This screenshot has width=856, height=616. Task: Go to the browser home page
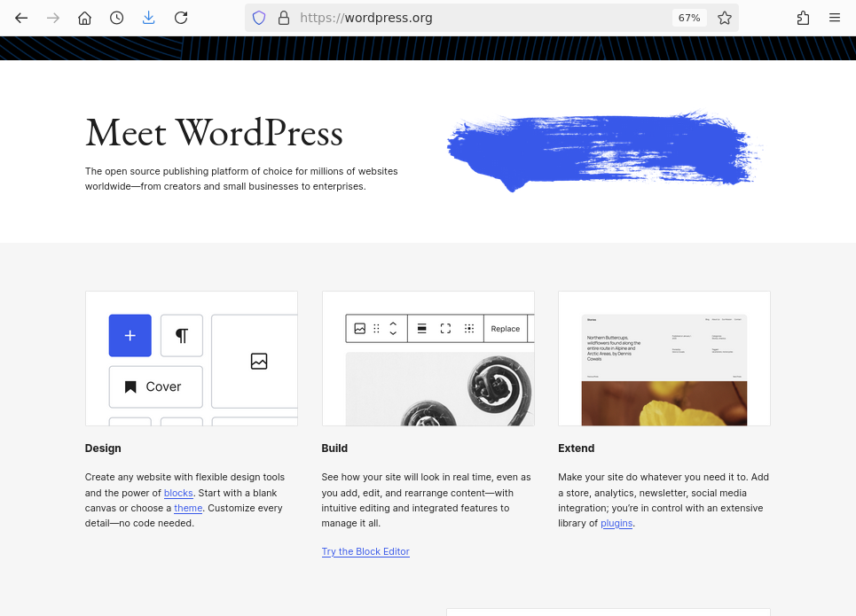[x=85, y=18]
